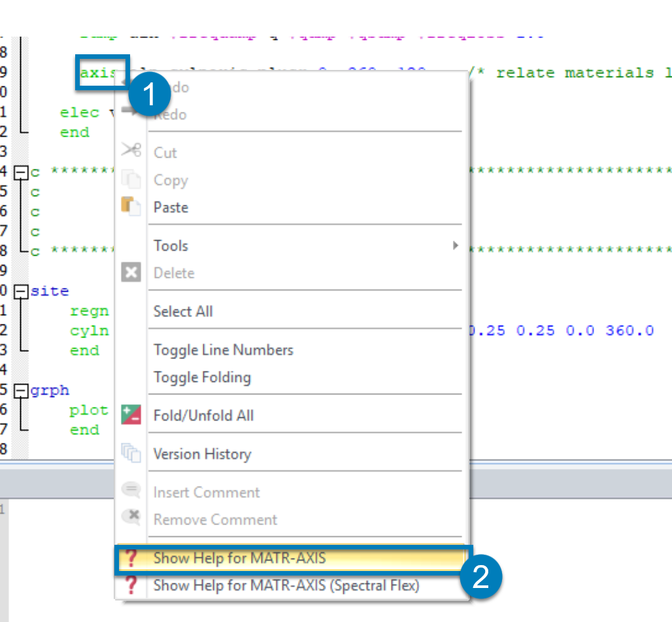Click the Fold/Unfold All plus-minus icon
Screen dimensions: 672x622
pyautogui.click(x=131, y=415)
